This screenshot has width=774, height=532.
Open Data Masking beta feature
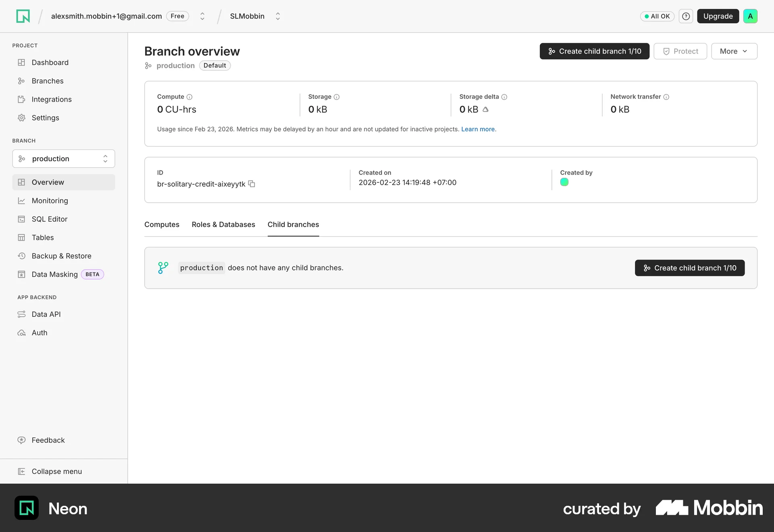point(64,274)
